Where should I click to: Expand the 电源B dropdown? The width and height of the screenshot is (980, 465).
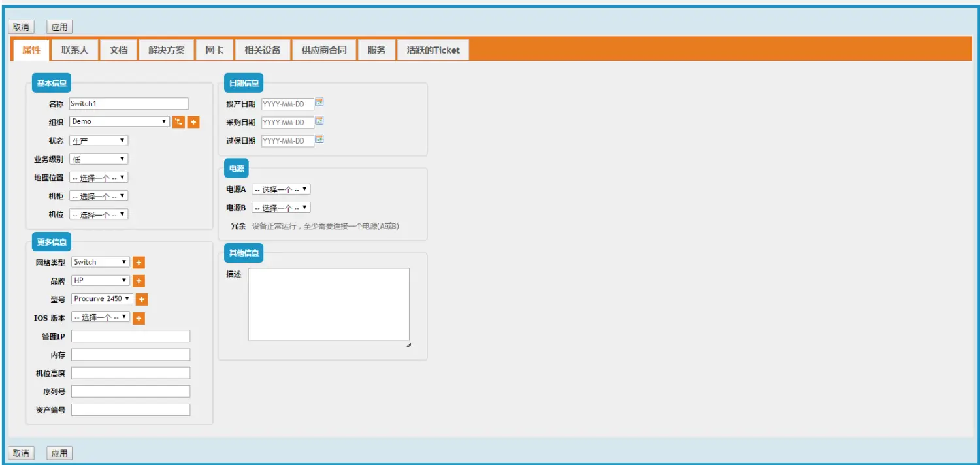point(281,207)
